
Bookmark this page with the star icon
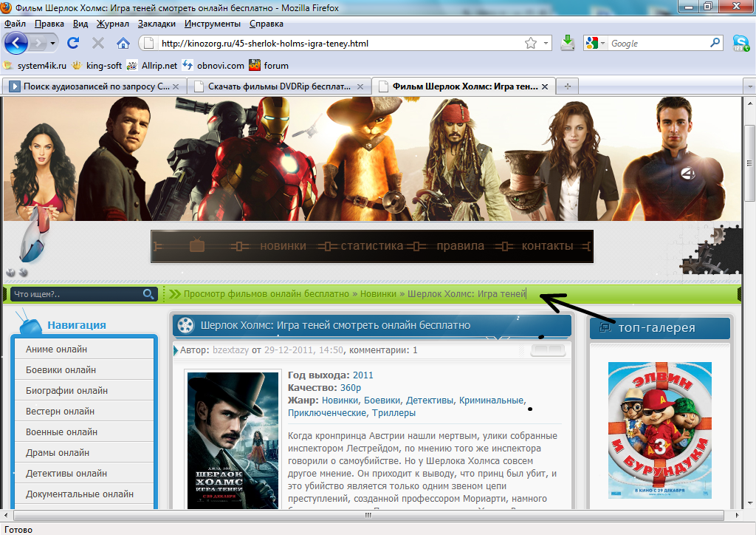tap(530, 44)
